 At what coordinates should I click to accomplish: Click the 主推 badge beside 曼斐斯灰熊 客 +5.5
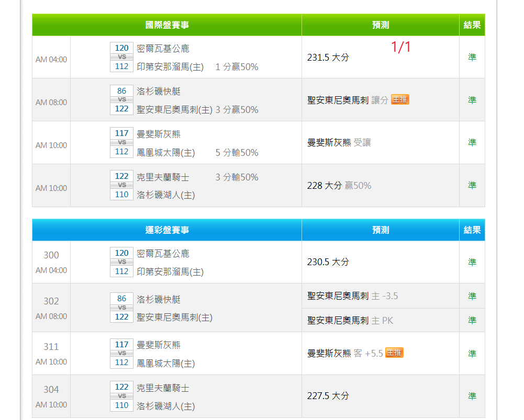[x=394, y=353]
